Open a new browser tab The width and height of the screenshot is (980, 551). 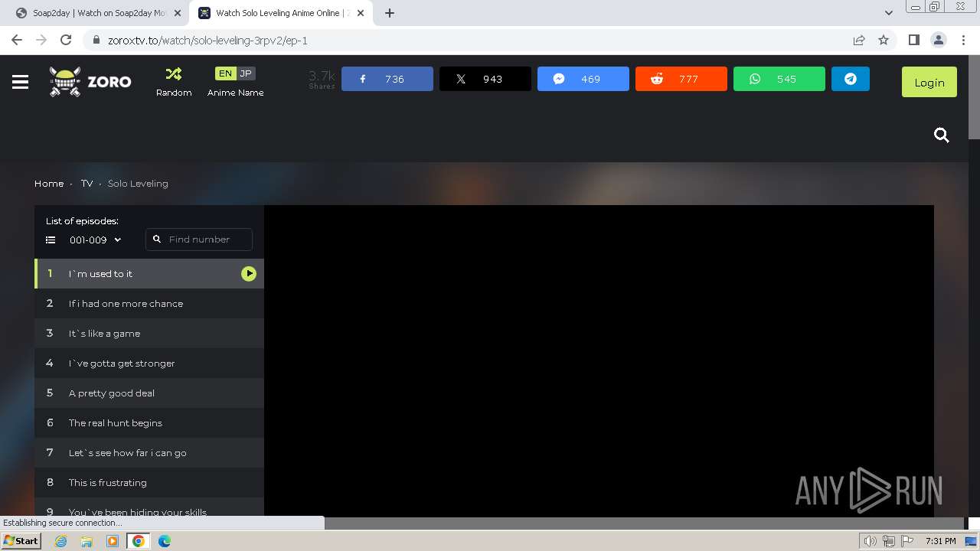(x=390, y=13)
